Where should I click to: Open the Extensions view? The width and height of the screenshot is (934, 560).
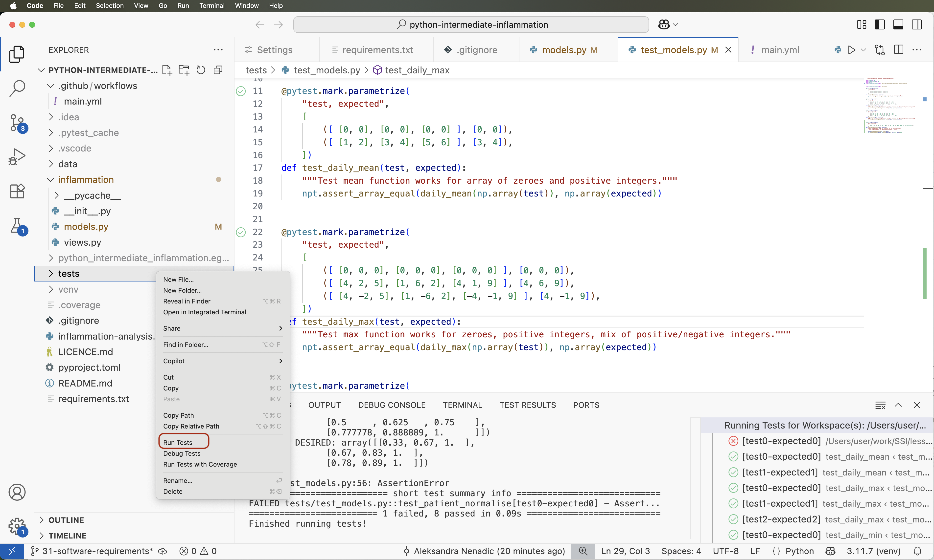point(17,191)
